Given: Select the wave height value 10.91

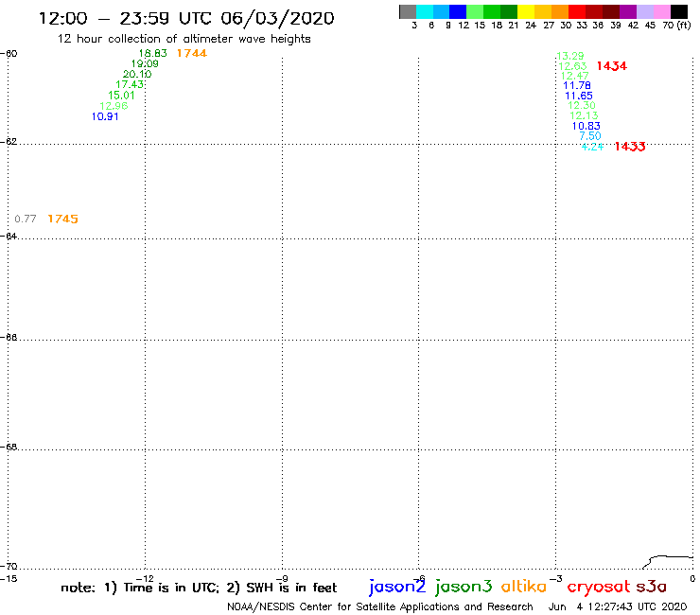Looking at the screenshot, I should 105,116.
